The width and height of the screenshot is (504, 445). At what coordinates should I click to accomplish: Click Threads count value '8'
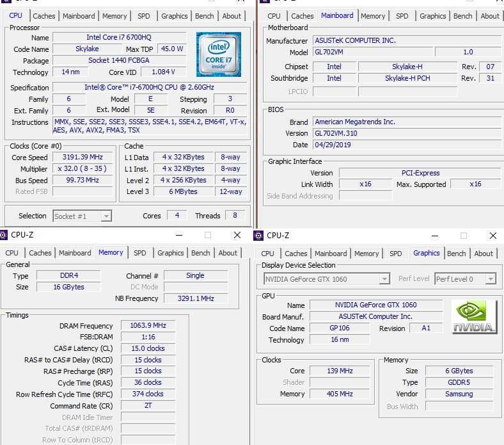pyautogui.click(x=235, y=215)
